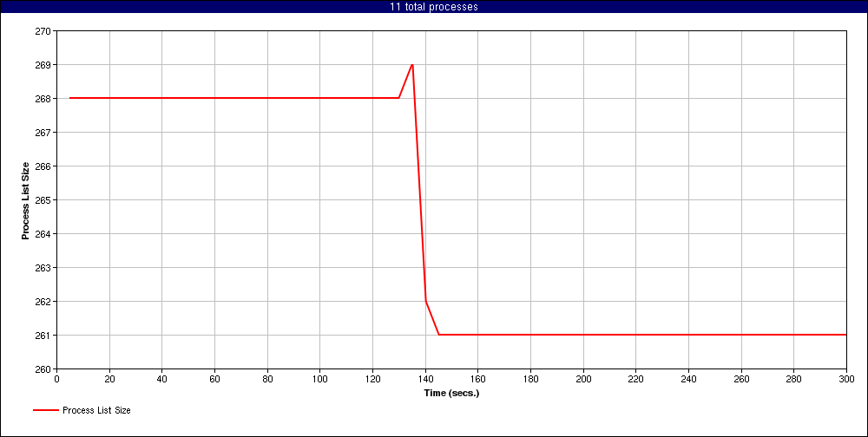
Task: Click the 266 label on the y-axis
Action: [x=43, y=166]
